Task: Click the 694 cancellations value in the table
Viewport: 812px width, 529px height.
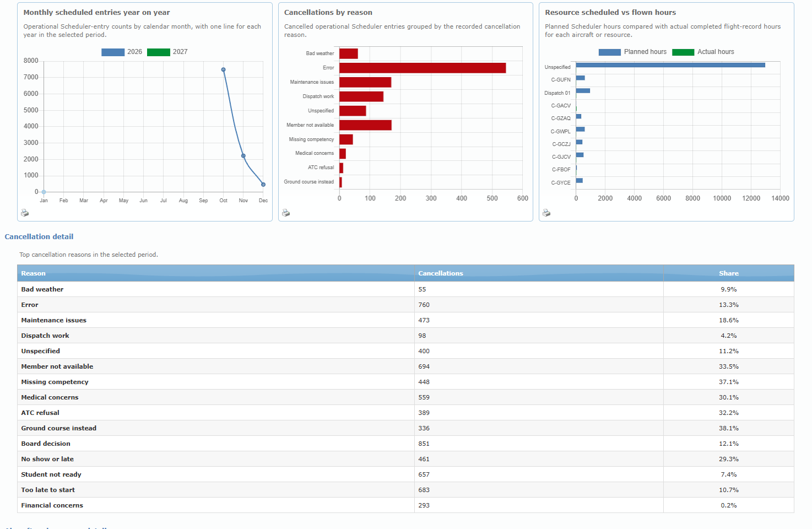Action: point(424,366)
